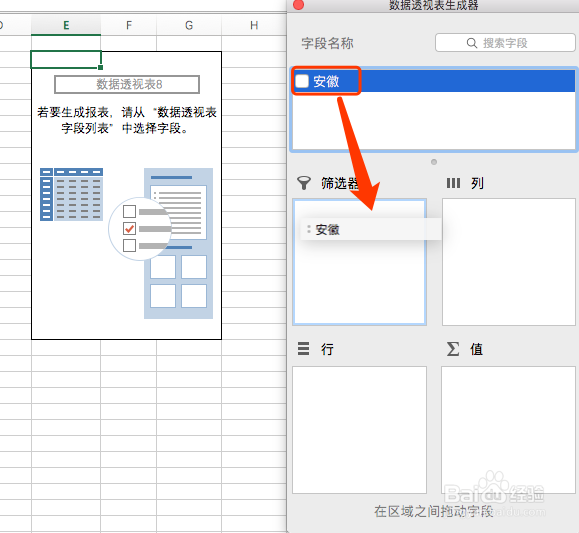The height and width of the screenshot is (533, 579).
Task: Click the 筛选器 funnel icon
Action: click(x=304, y=183)
